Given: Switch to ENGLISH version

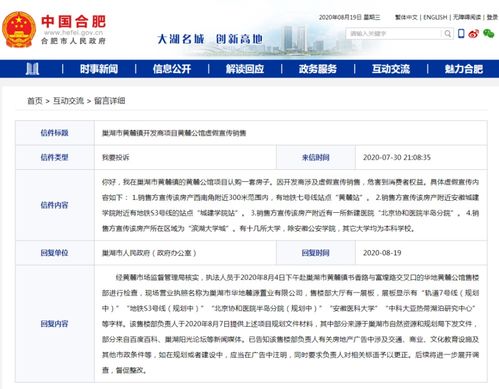Looking at the screenshot, I should coord(435,17).
